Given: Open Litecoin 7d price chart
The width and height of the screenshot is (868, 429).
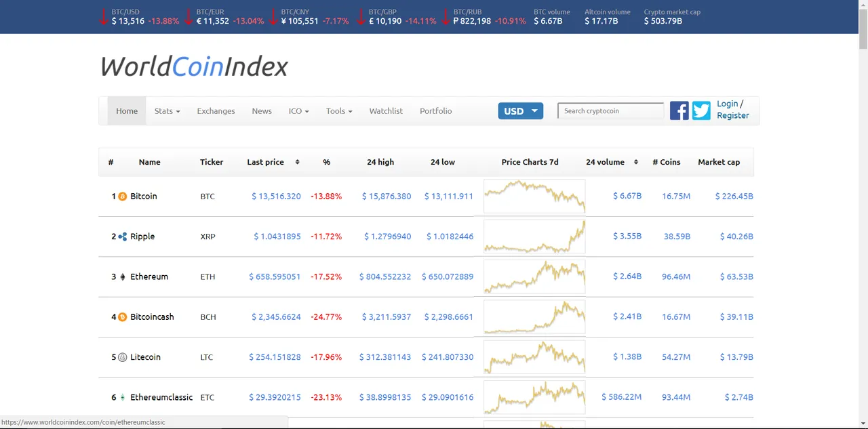Looking at the screenshot, I should pos(534,357).
